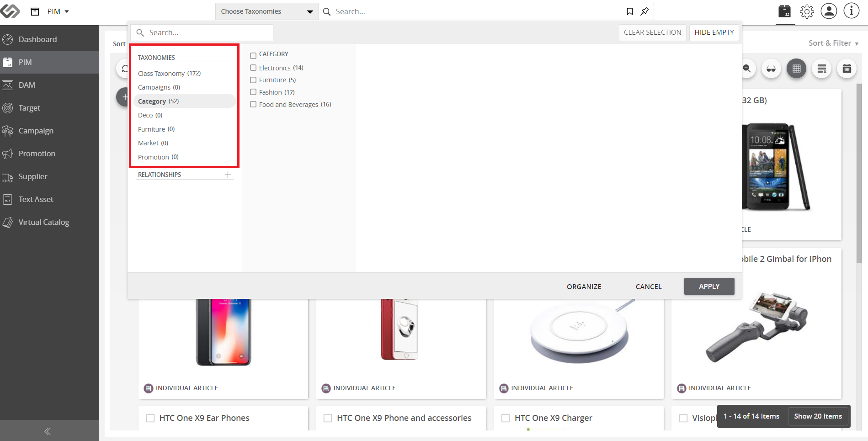Open Campaign in sidebar
Viewport: 868px width, 441px height.
coord(49,131)
